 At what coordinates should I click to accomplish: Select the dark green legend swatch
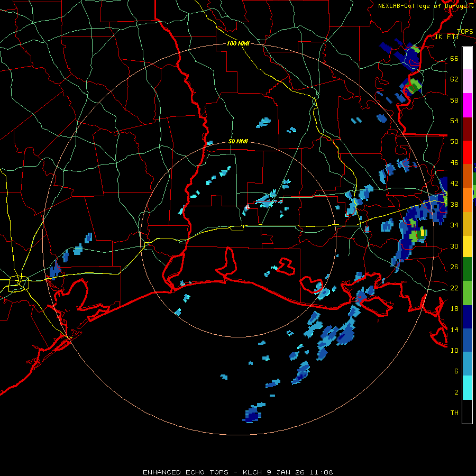pos(467,269)
